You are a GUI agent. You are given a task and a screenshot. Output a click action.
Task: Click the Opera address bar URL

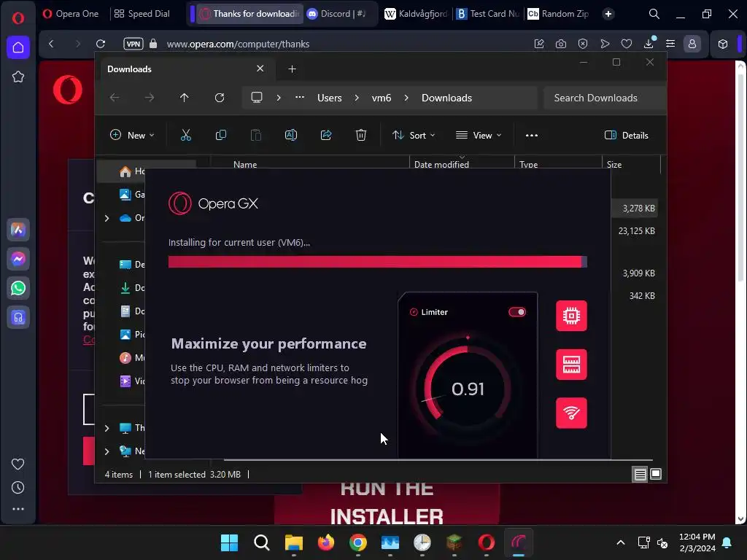coord(238,44)
